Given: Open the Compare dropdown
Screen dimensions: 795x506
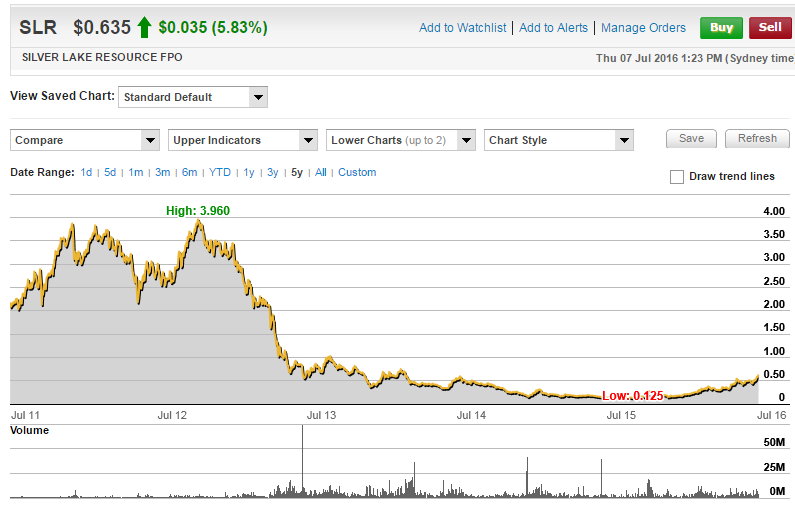Looking at the screenshot, I should 85,140.
